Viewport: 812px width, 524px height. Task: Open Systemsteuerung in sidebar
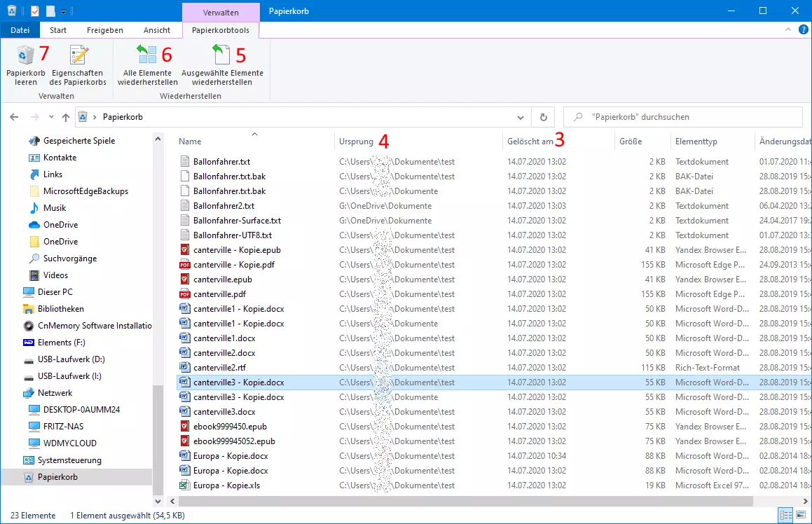[69, 460]
